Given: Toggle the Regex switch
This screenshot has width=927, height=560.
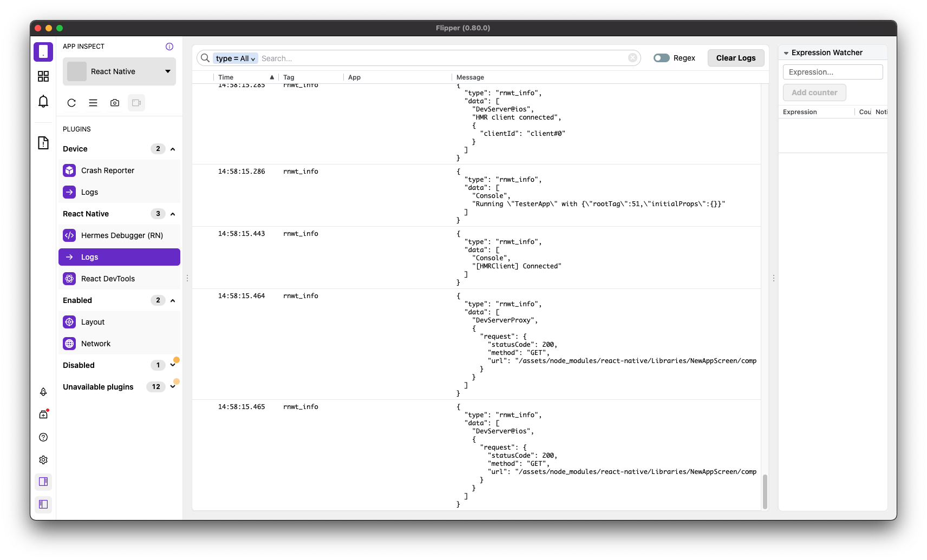Looking at the screenshot, I should 661,58.
